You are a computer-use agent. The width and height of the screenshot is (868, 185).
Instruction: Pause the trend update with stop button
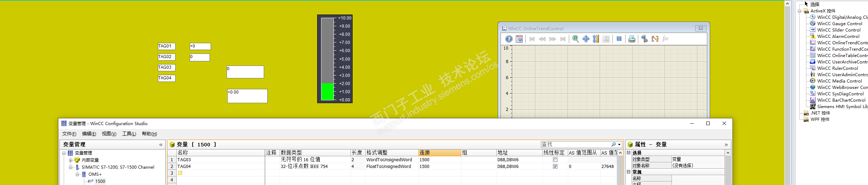coord(619,39)
